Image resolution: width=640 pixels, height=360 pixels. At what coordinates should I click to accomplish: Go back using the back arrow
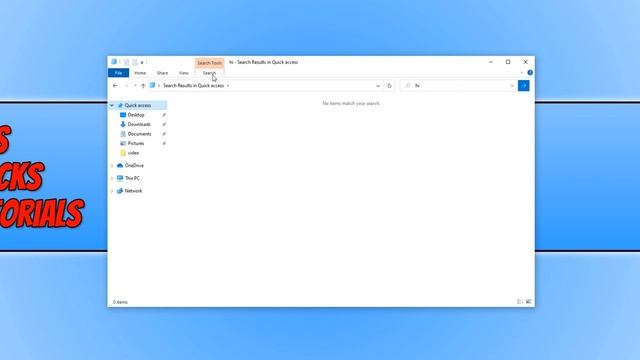pyautogui.click(x=115, y=86)
